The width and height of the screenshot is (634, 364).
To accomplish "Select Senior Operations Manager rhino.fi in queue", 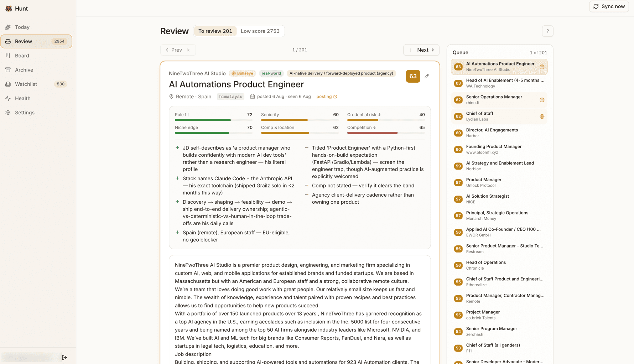I will pyautogui.click(x=499, y=100).
